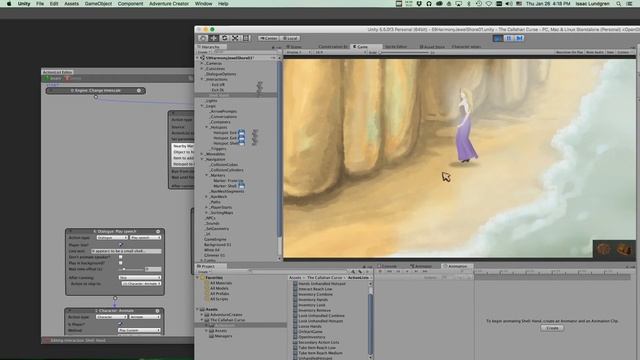This screenshot has width=640, height=360.
Task: Select the Rotate tool in Unity toolbar
Action: [224, 38]
